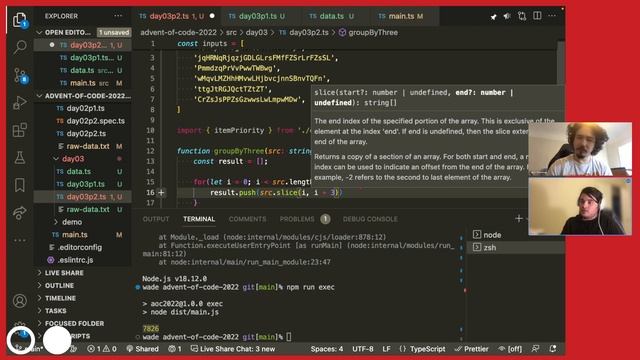Click the open changes icon in editor toolbar
The image size is (640, 360).
(x=522, y=16)
